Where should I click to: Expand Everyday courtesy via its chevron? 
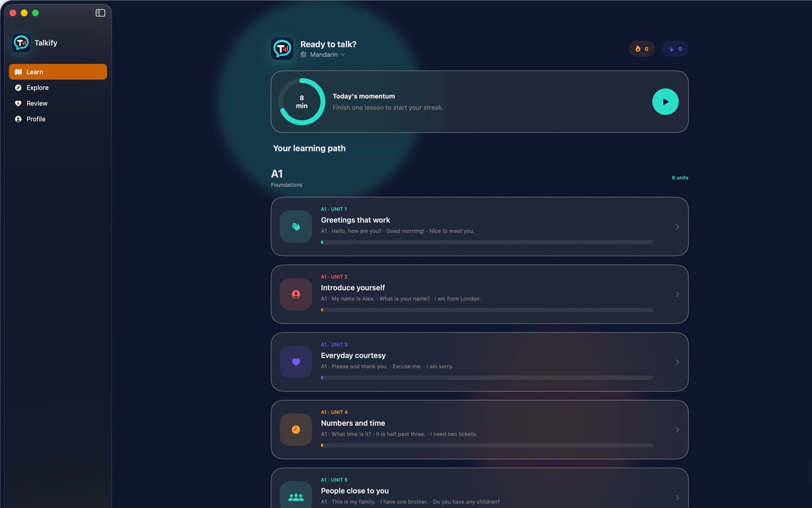pos(678,362)
